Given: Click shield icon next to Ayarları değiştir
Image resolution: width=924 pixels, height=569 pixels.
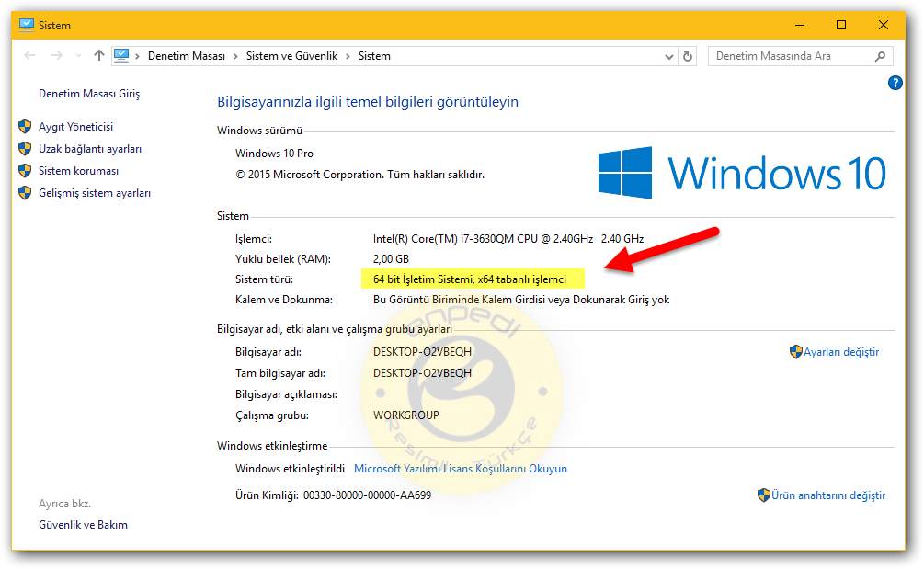Looking at the screenshot, I should [x=795, y=352].
